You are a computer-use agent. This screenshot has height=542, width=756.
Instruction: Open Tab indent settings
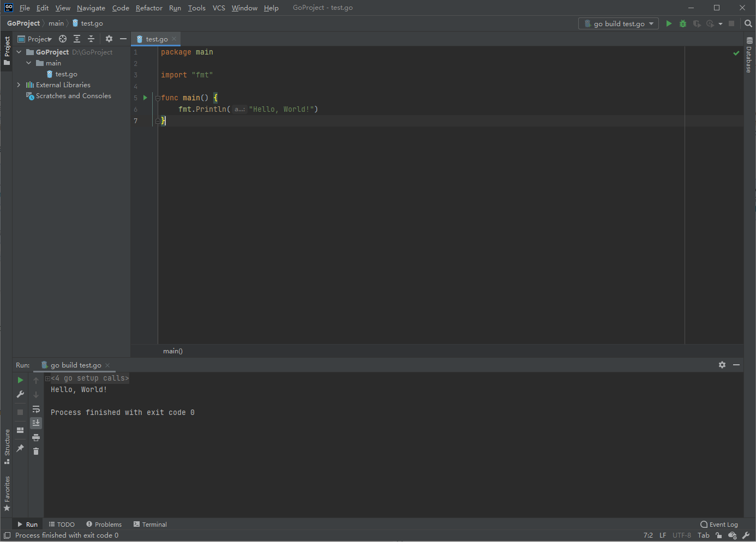click(704, 535)
